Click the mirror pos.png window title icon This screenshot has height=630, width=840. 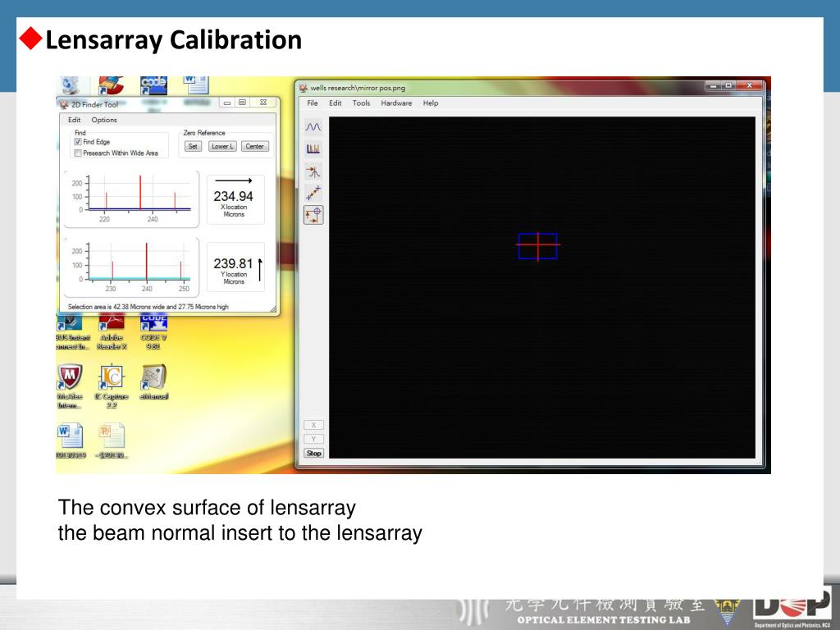(x=304, y=88)
